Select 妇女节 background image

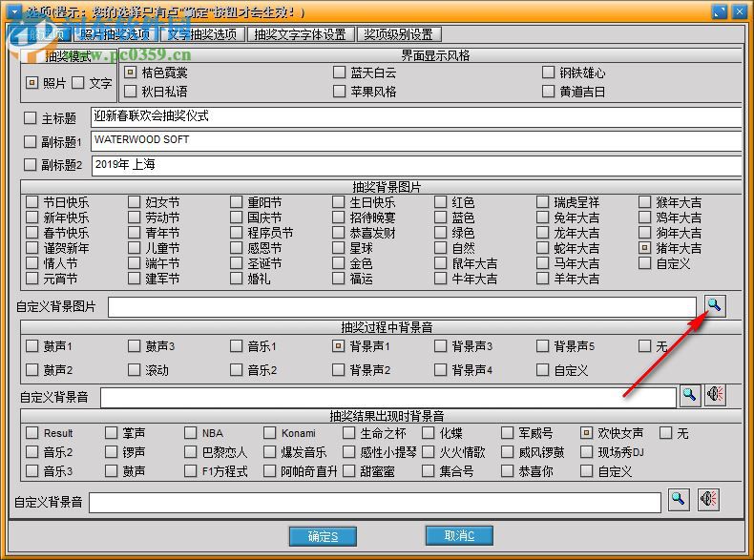tap(135, 201)
